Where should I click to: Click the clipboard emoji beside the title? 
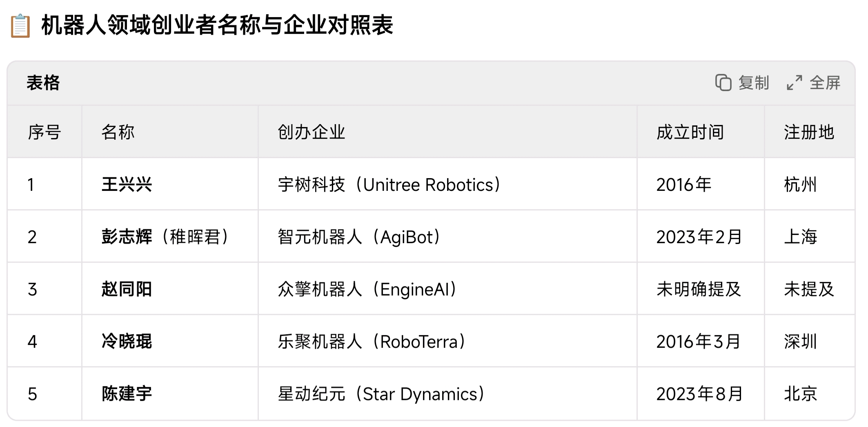[x=20, y=26]
